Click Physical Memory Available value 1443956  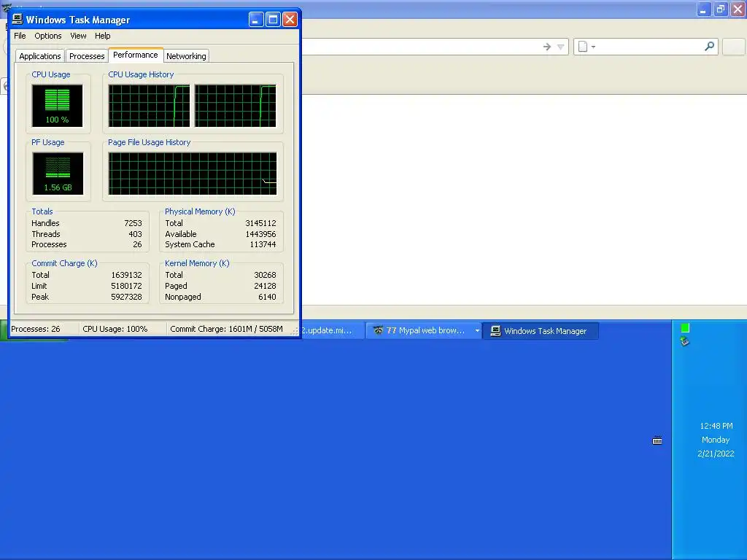260,234
